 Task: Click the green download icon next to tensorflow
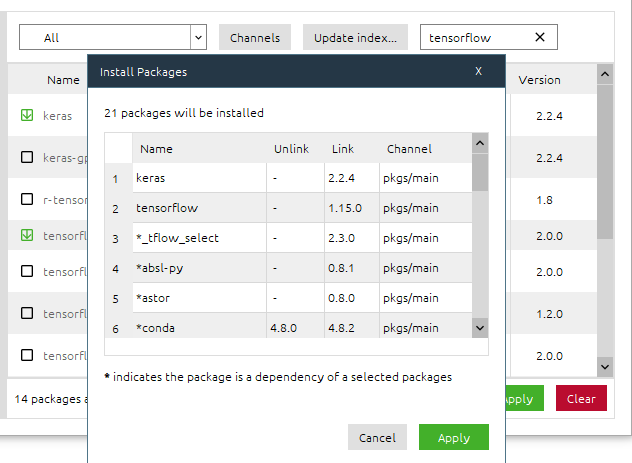[x=27, y=235]
